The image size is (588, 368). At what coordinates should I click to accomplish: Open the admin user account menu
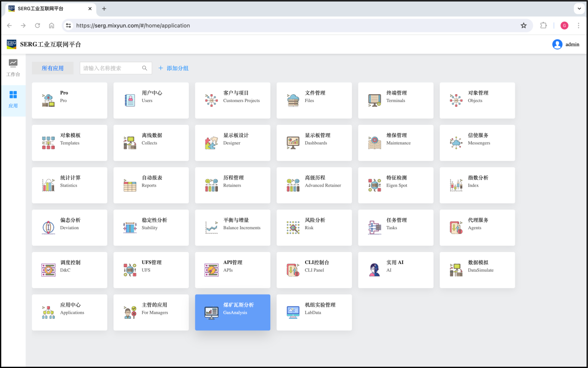[x=566, y=45]
